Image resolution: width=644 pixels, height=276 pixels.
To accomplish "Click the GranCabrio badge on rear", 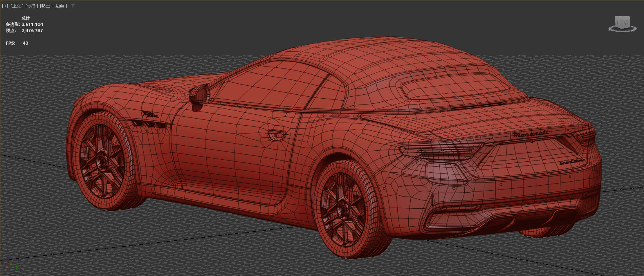I will pyautogui.click(x=572, y=162).
